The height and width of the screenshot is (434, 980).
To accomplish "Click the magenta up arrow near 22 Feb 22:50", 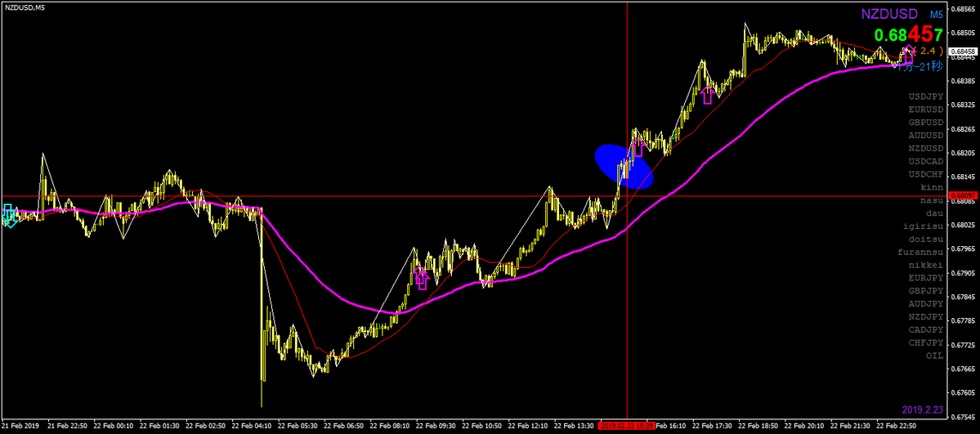I will tap(907, 55).
